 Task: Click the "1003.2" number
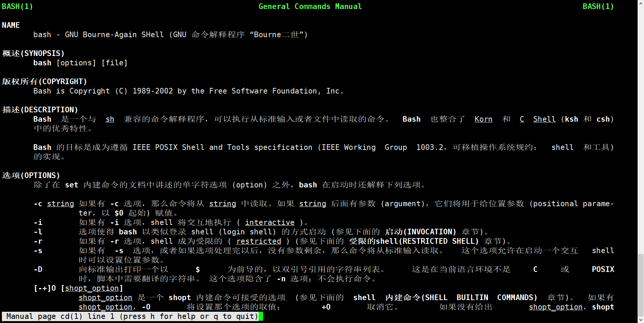pos(430,147)
